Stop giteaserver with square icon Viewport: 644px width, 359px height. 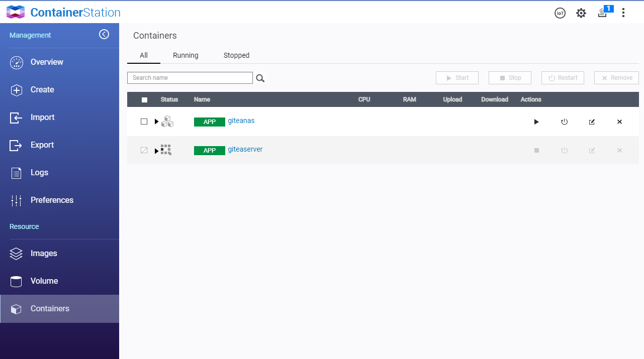point(536,150)
